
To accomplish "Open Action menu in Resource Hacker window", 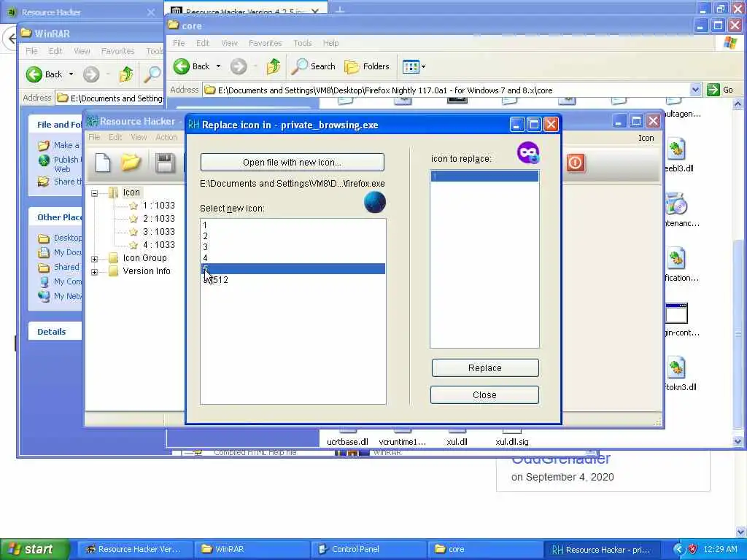I will (166, 137).
